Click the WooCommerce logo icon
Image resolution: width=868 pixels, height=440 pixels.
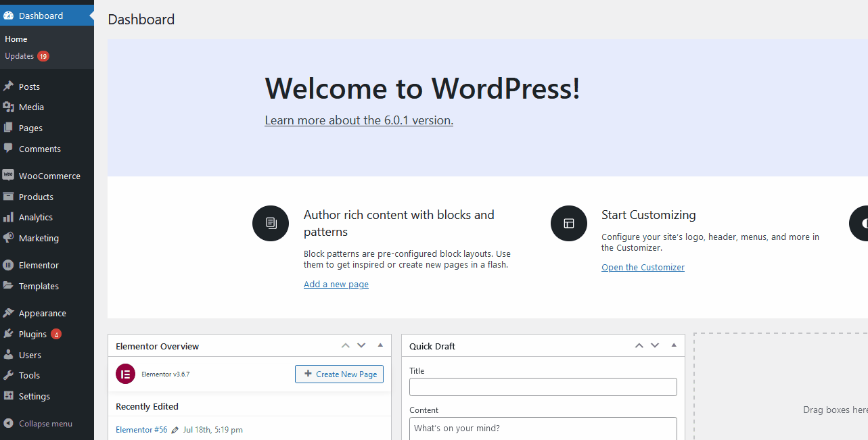[8, 175]
